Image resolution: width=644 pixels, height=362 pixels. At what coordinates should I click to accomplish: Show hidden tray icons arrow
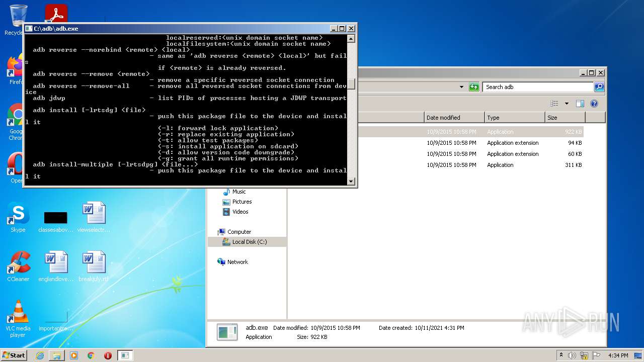click(x=561, y=355)
